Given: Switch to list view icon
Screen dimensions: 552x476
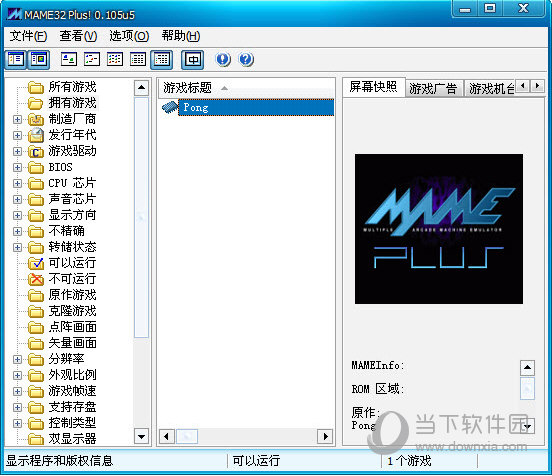Looking at the screenshot, I should [x=115, y=59].
